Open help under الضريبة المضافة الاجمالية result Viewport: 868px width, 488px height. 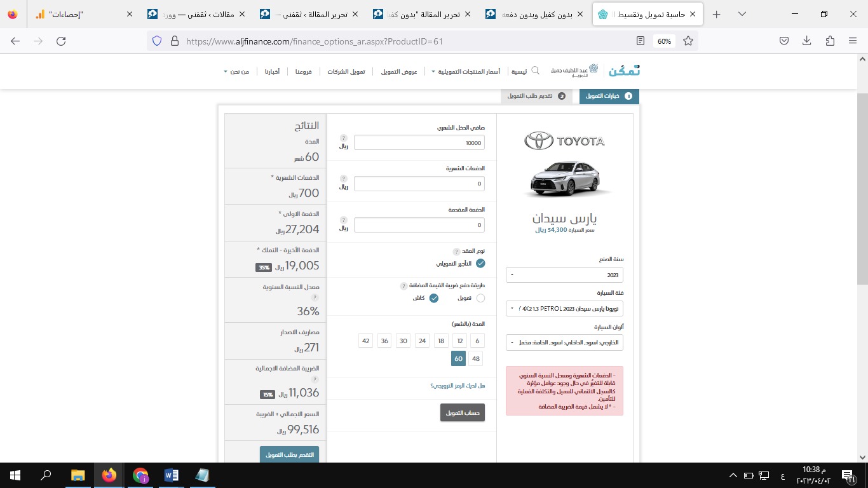click(x=315, y=379)
